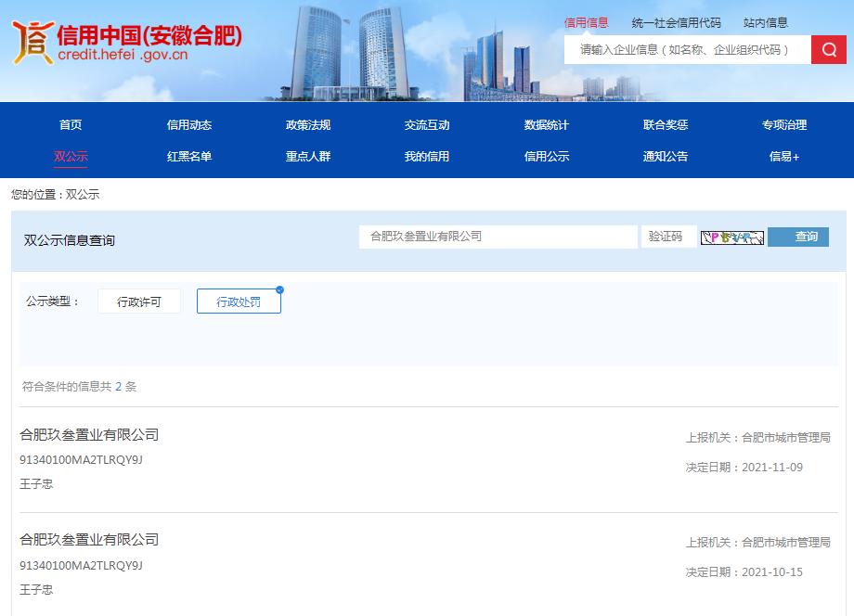Click the captcha verification image
The height and width of the screenshot is (616, 854).
[x=731, y=237]
